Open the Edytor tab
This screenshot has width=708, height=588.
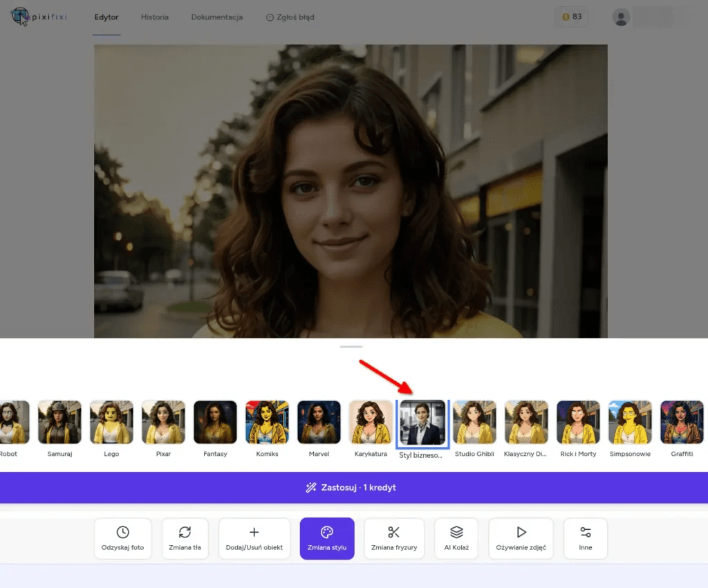pyautogui.click(x=106, y=17)
